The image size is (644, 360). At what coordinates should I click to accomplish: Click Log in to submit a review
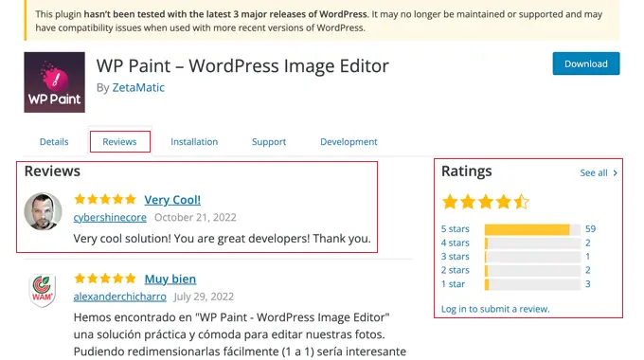tap(495, 309)
